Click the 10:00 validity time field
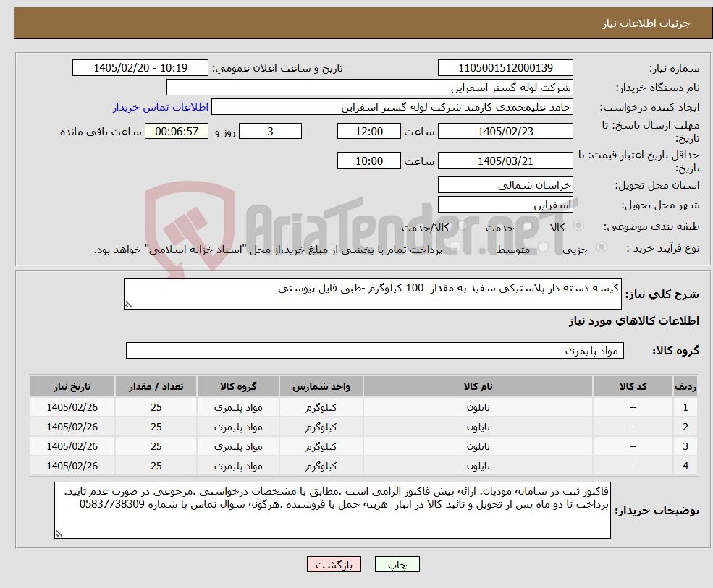 (x=368, y=161)
